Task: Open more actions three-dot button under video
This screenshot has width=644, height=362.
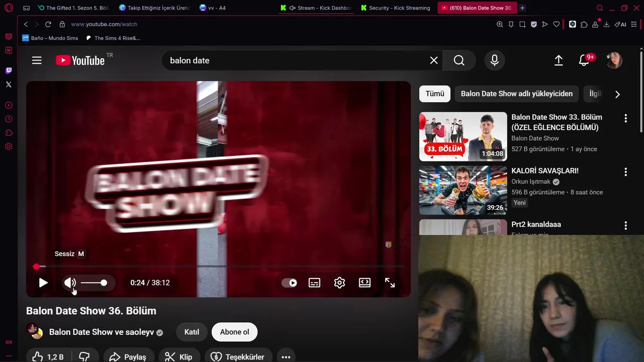Action: 286,356
